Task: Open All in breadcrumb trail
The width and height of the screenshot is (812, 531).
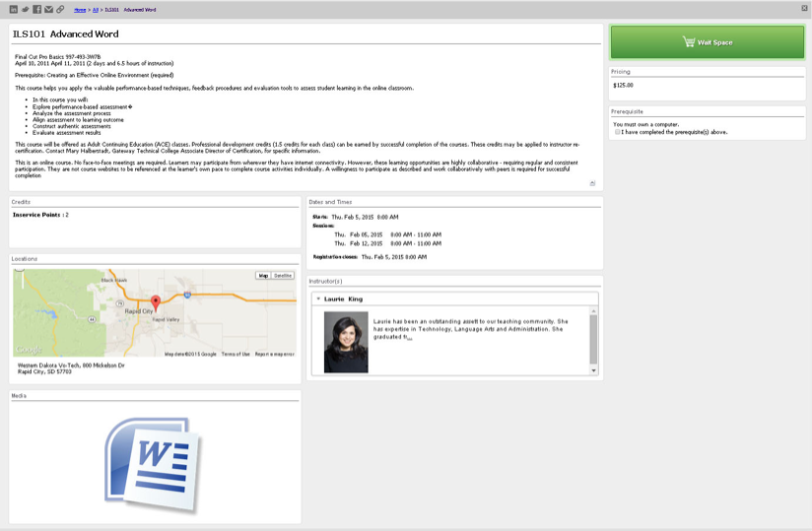Action: click(x=95, y=9)
